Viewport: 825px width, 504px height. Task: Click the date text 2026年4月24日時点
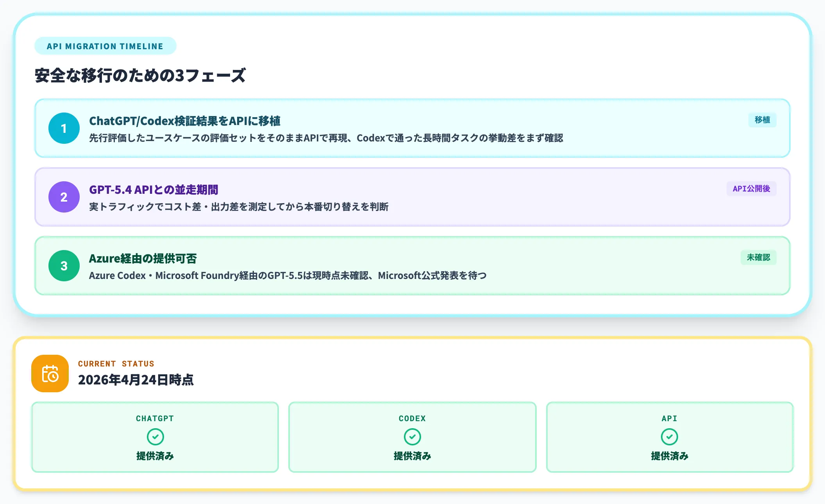coord(136,380)
